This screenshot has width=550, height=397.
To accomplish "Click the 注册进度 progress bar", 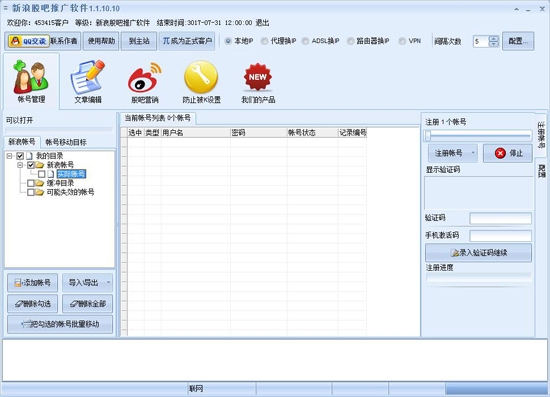I will click(478, 277).
